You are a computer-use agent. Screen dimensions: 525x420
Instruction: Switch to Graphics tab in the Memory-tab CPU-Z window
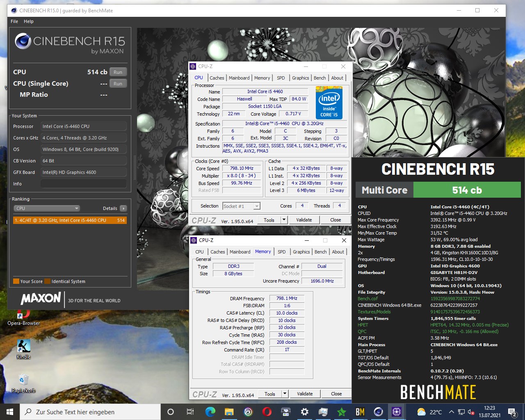[x=301, y=252]
